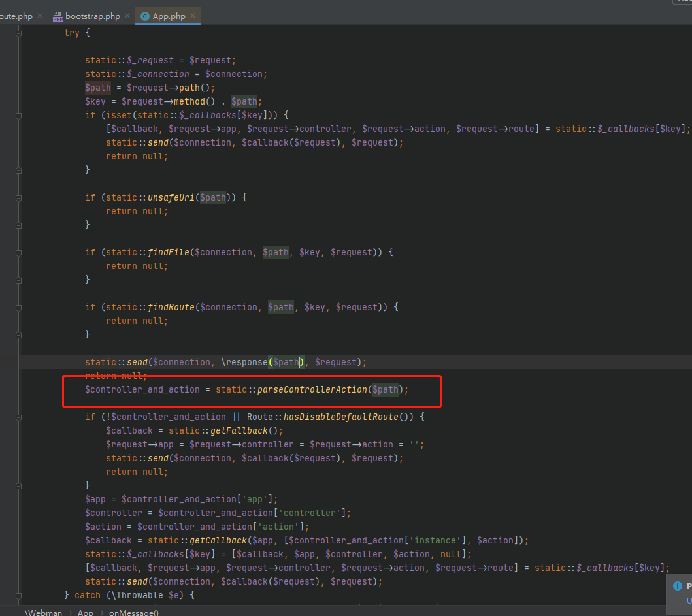Click the onMessage() breadcrumb
Viewport: 692px width, 616px height.
[134, 613]
